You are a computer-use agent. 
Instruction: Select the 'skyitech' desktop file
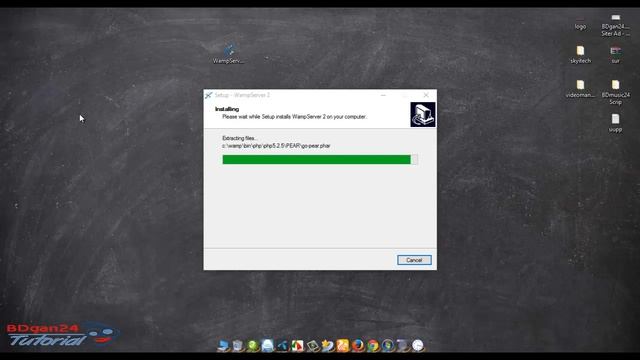[x=580, y=55]
